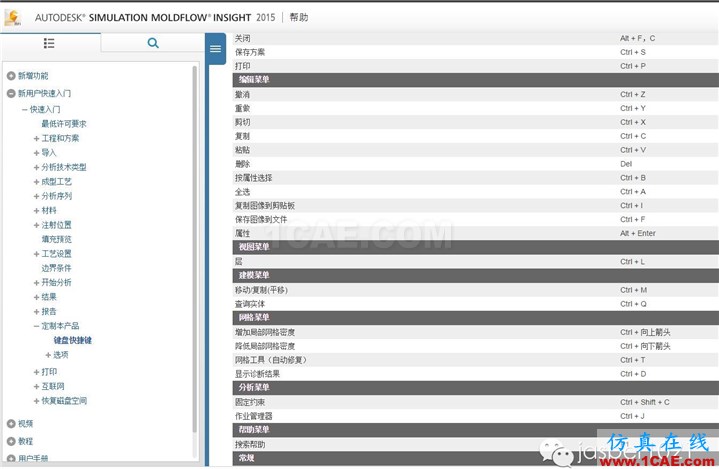719x469 pixels.
Task: Open 结果 topic label in tree
Action: click(49, 297)
